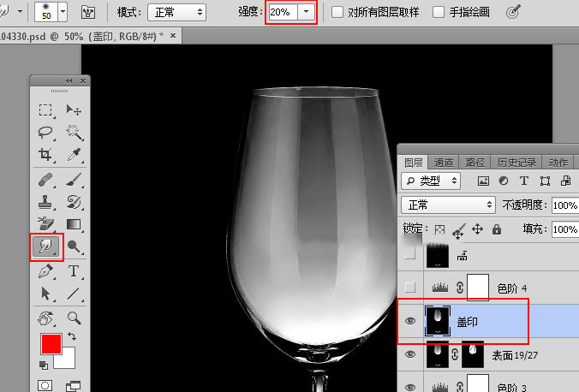Pick the Eyedropper tool
579x392 pixels.
[x=74, y=155]
